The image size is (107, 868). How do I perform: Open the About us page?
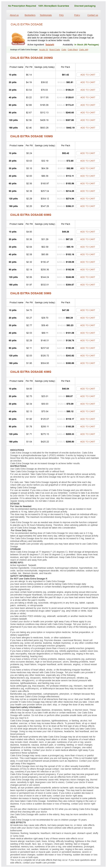14,15
